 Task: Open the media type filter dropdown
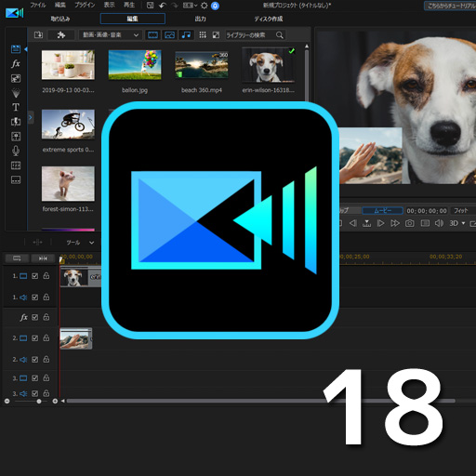point(111,34)
